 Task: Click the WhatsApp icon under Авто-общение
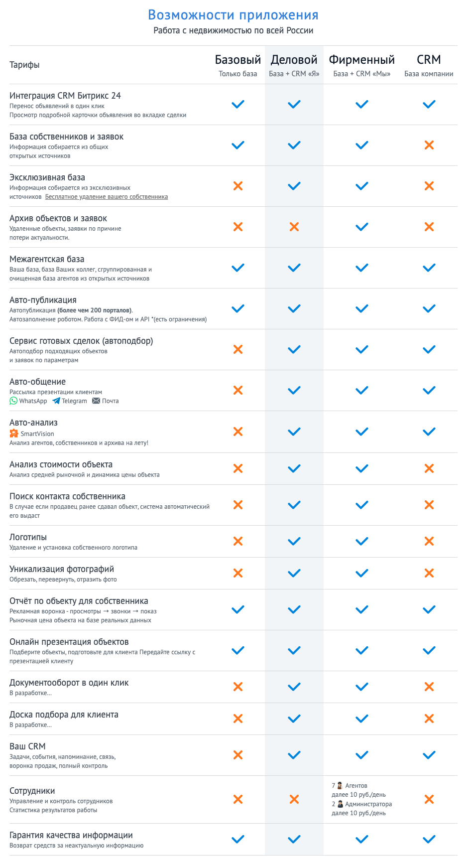pos(13,401)
